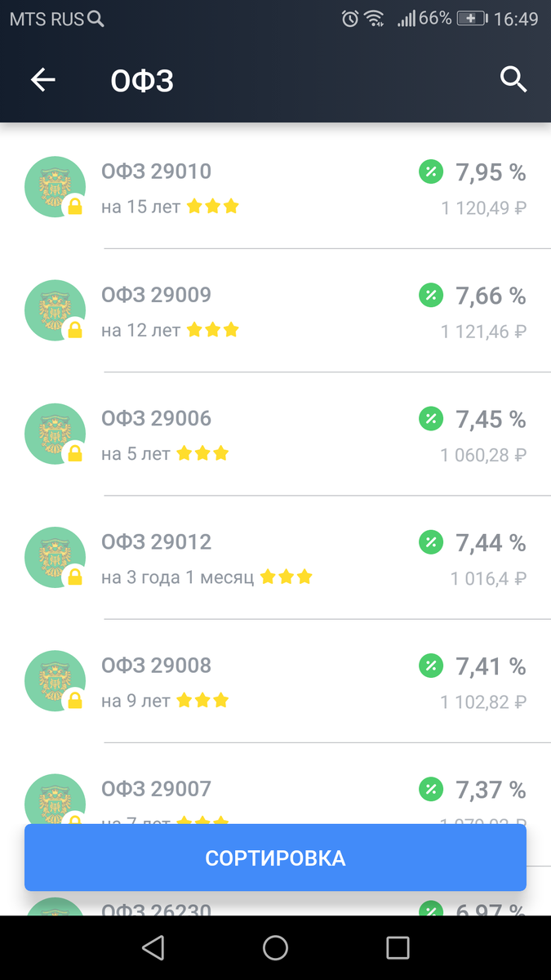The image size is (551, 980).
Task: Click the green percent circle next to ОФЗ 26230
Action: pos(430,911)
